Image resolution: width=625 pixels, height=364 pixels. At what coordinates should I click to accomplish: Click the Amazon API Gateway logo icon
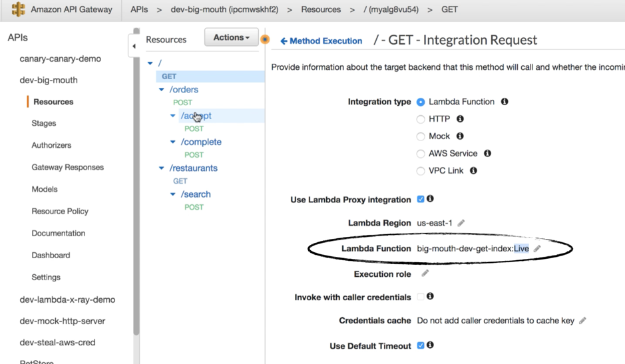(x=18, y=9)
